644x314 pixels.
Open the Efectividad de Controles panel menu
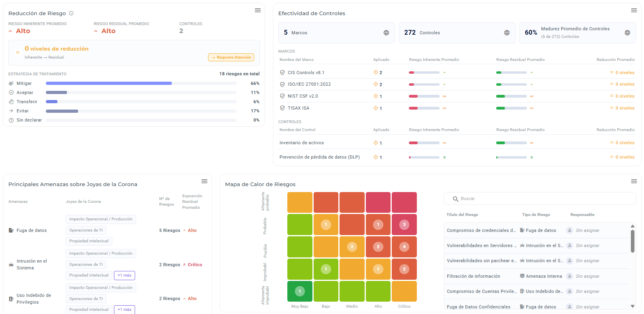point(634,10)
